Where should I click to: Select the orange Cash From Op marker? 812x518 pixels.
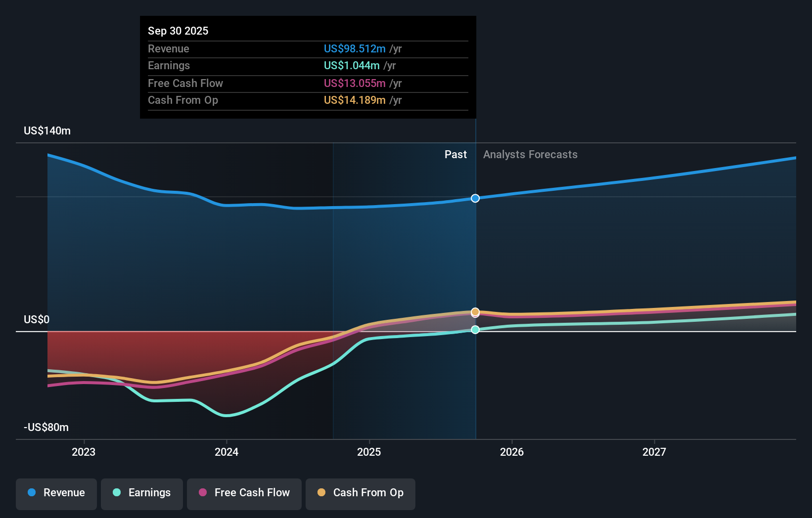475,312
